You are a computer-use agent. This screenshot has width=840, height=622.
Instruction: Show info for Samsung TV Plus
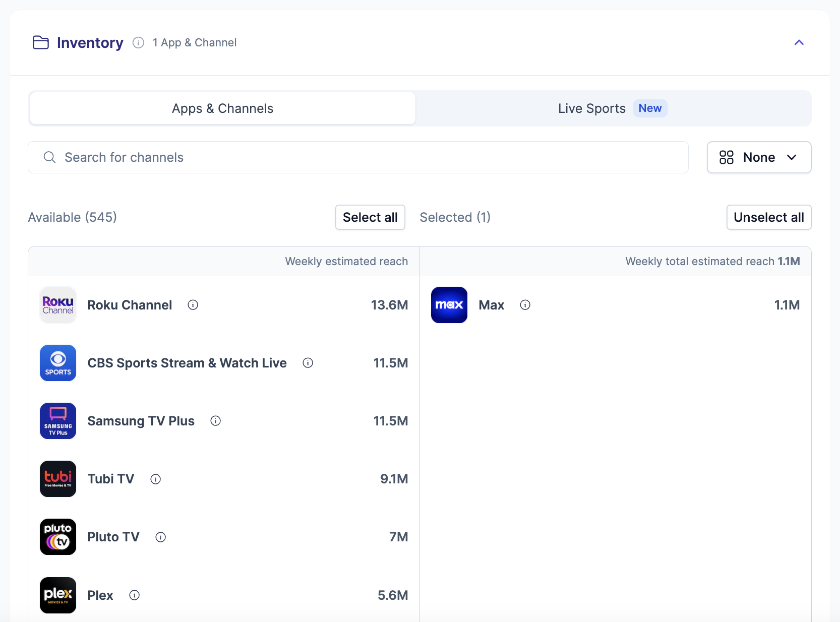click(x=215, y=421)
